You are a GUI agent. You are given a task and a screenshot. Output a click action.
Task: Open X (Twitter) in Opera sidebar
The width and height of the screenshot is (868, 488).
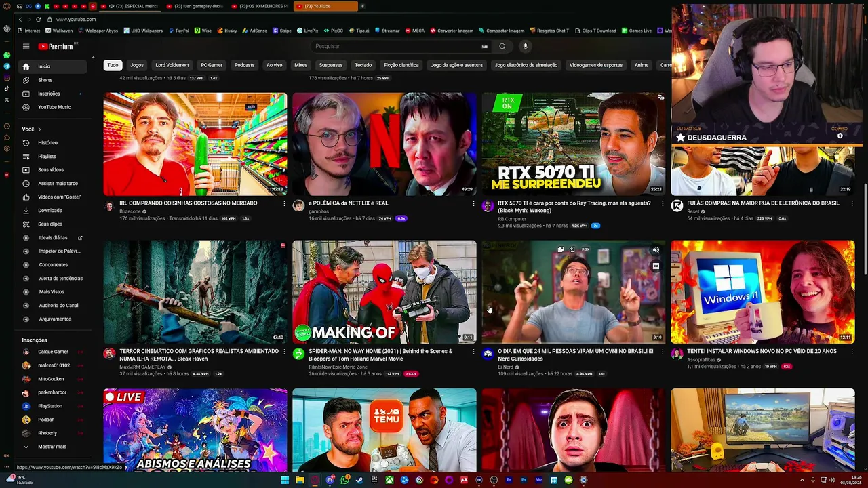pos(7,100)
